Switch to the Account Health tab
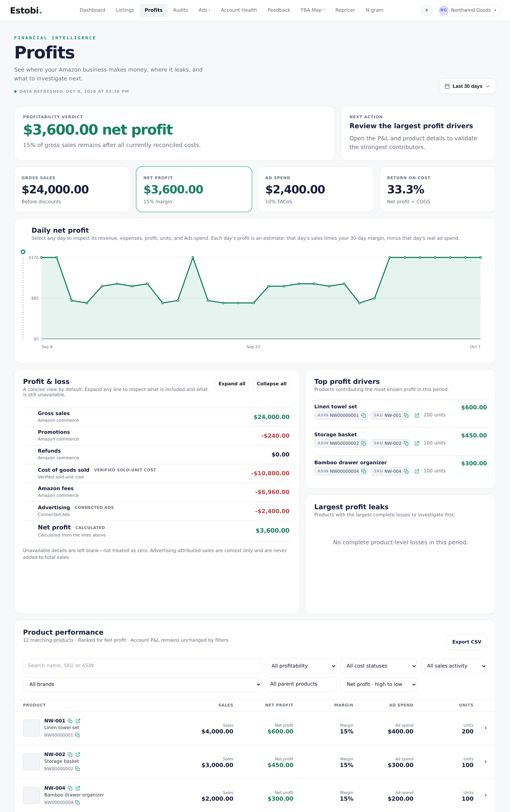 (x=239, y=10)
